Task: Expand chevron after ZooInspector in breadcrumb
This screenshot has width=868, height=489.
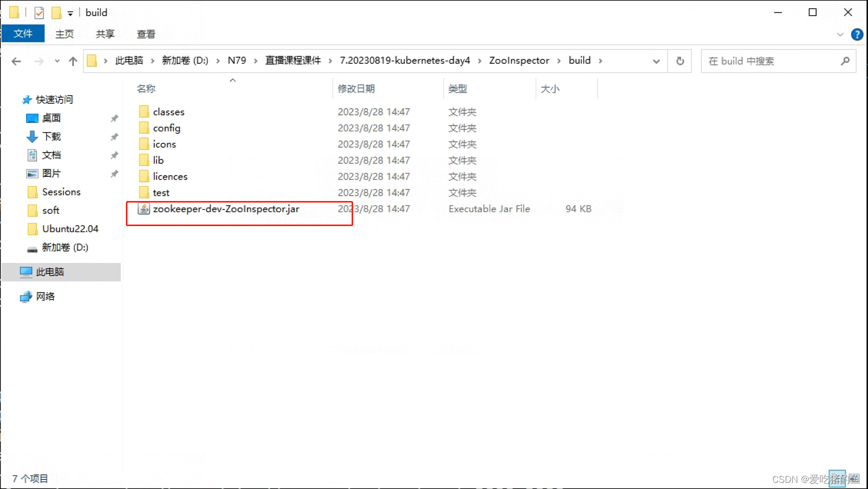Action: point(559,61)
